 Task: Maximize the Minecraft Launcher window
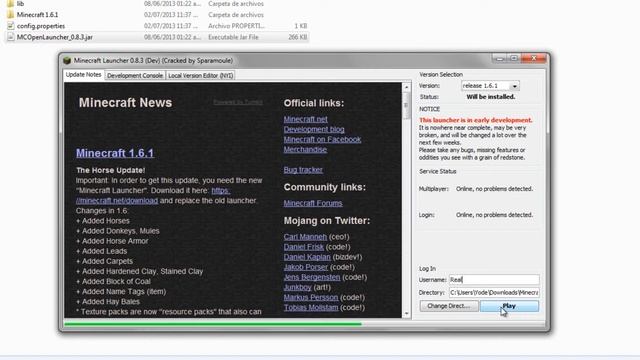513,58
